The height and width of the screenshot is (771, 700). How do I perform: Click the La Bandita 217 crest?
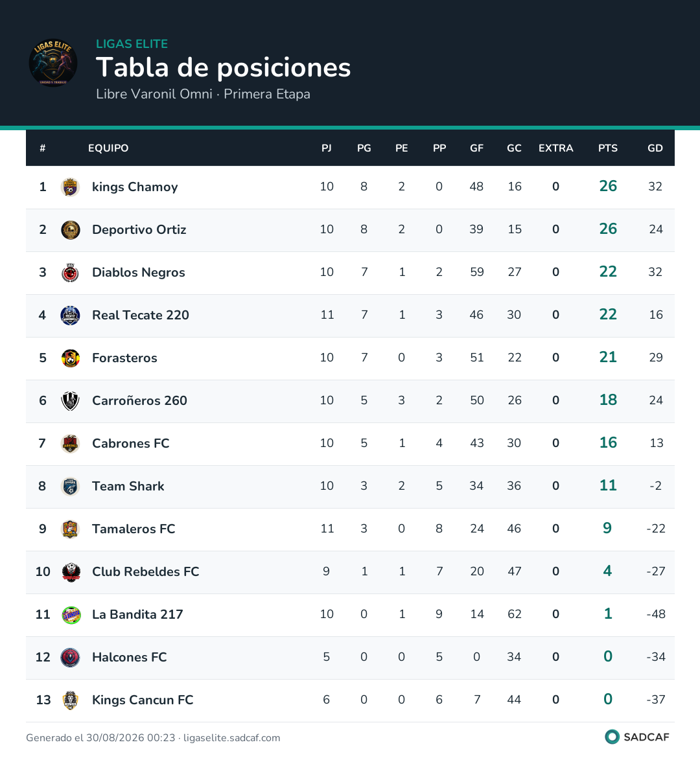coord(71,615)
